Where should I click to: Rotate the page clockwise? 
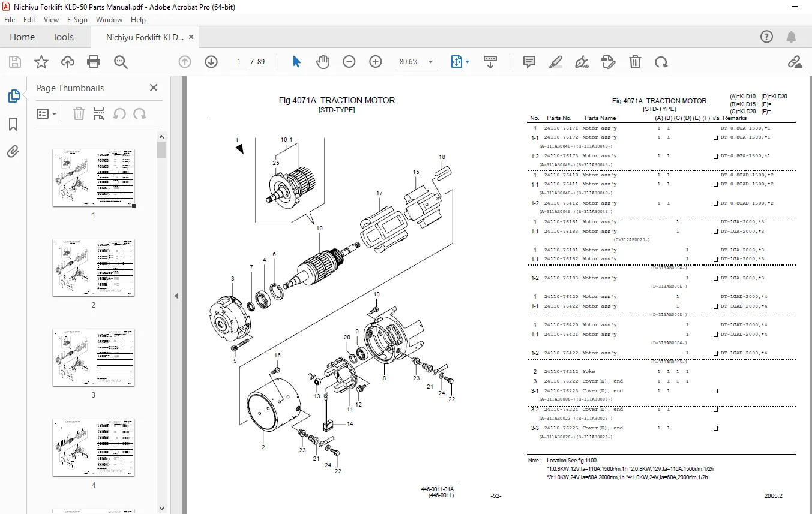pos(661,62)
